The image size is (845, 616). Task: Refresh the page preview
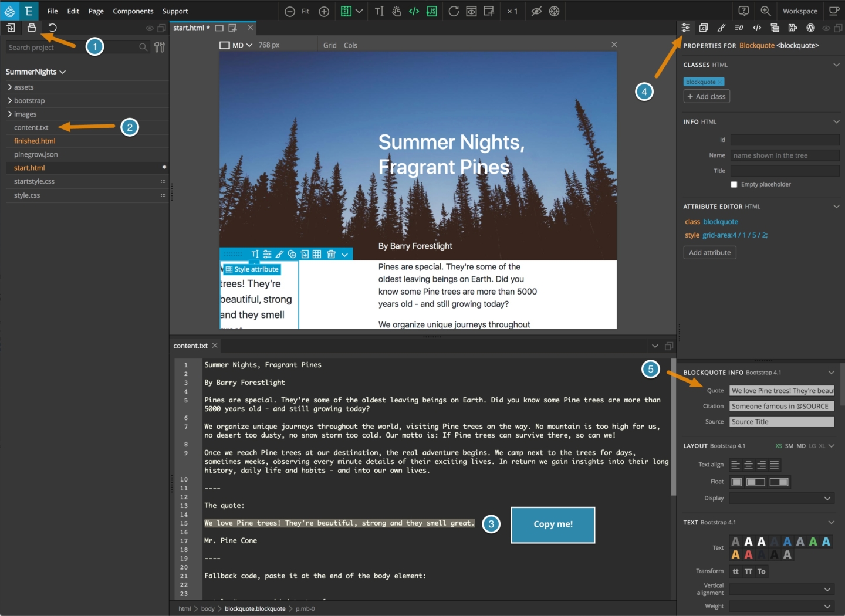point(454,11)
